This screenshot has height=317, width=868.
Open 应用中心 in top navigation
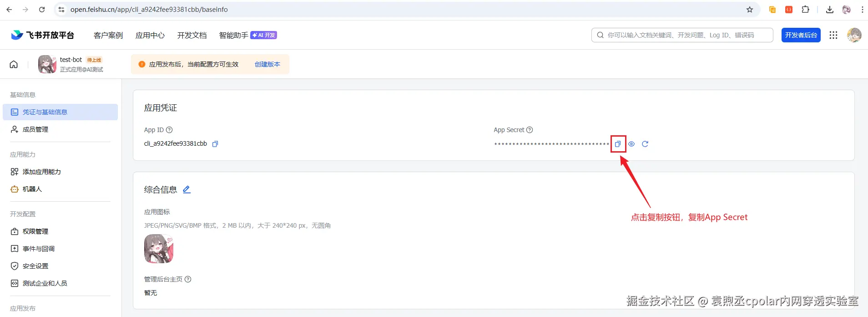(x=150, y=35)
